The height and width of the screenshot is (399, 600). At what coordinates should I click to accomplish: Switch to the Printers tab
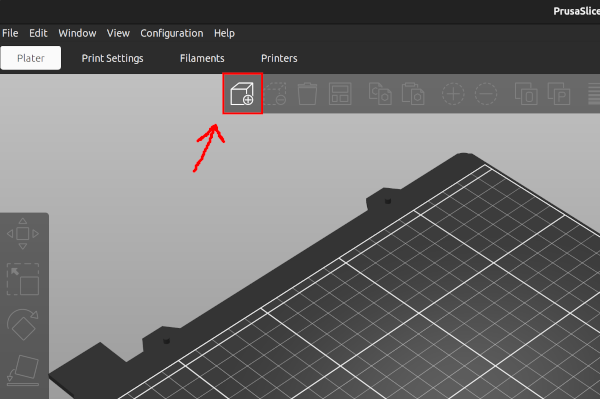tap(279, 58)
